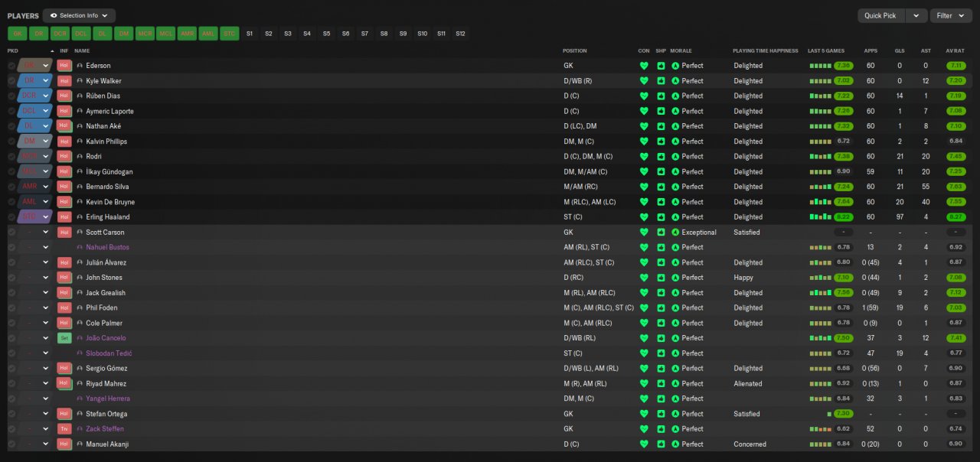Select the S1 substitute slot

point(249,34)
